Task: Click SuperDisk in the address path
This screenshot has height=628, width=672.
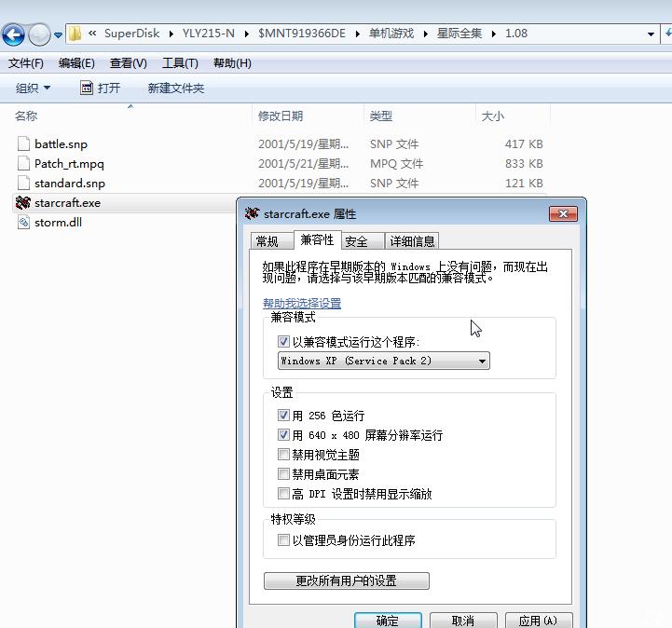Action: pos(131,34)
